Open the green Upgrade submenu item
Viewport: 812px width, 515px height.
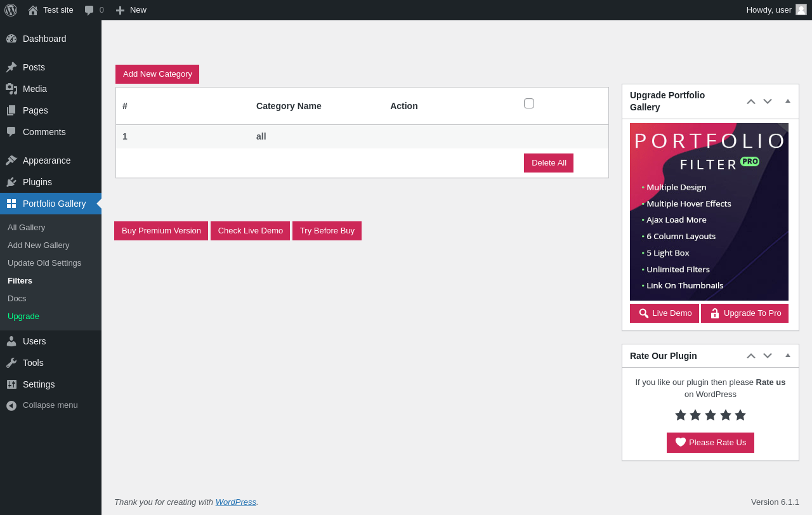(51, 316)
